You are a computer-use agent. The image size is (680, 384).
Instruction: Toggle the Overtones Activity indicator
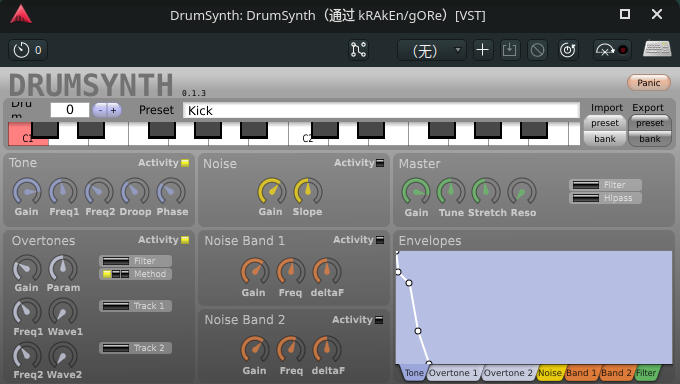(185, 240)
